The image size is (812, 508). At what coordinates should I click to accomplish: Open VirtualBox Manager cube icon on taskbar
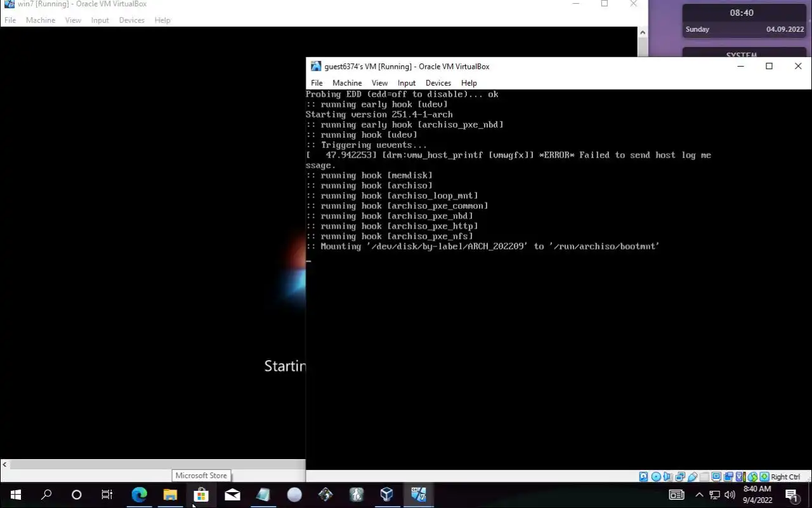(387, 495)
